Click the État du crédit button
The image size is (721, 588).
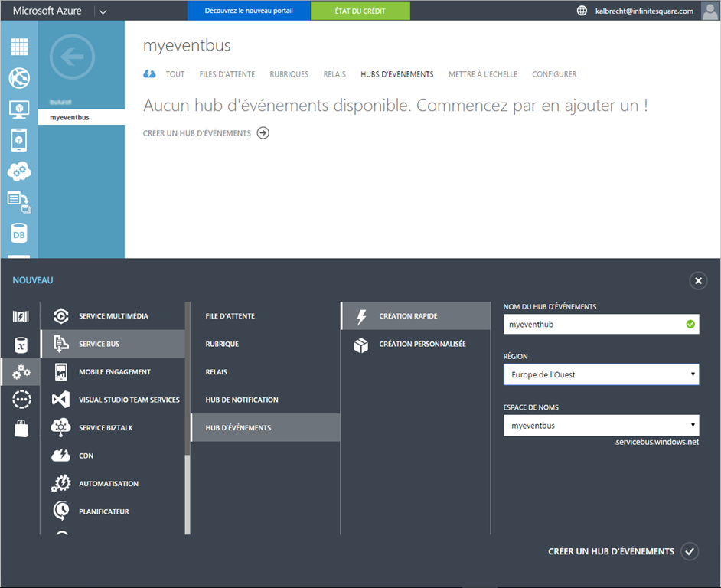(x=360, y=11)
